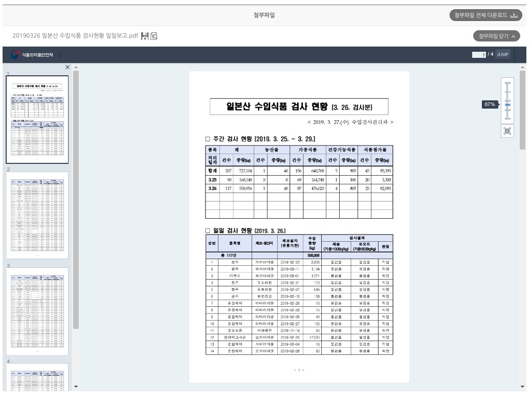Click the 3.26 date row label

click(212, 188)
